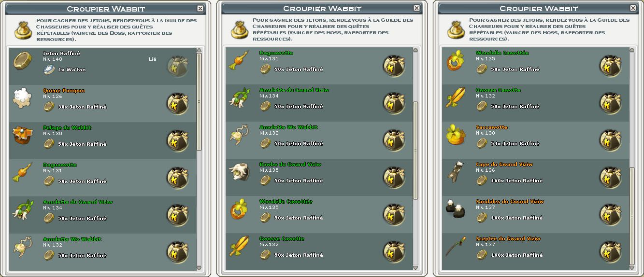Click the scroll down arrow in right window

click(632, 268)
